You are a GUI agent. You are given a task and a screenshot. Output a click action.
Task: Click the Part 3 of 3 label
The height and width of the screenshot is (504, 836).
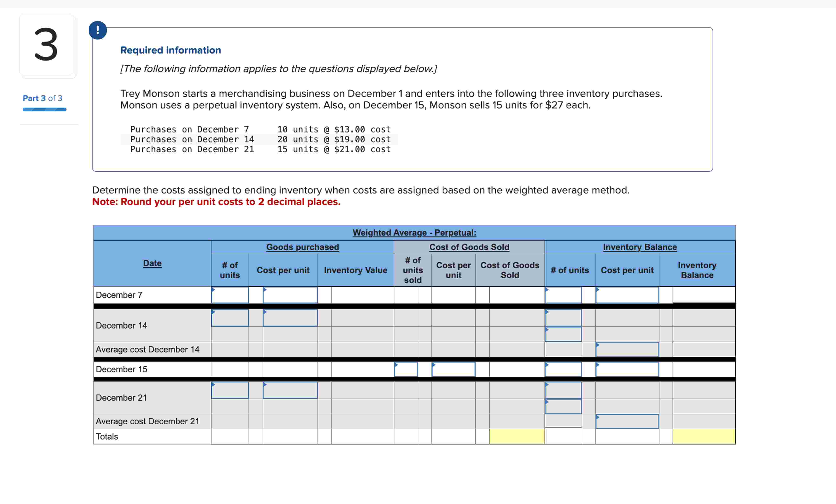pos(42,98)
